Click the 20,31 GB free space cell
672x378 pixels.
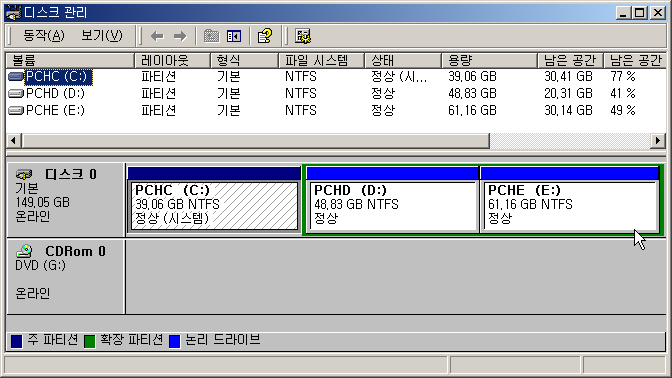pos(568,93)
